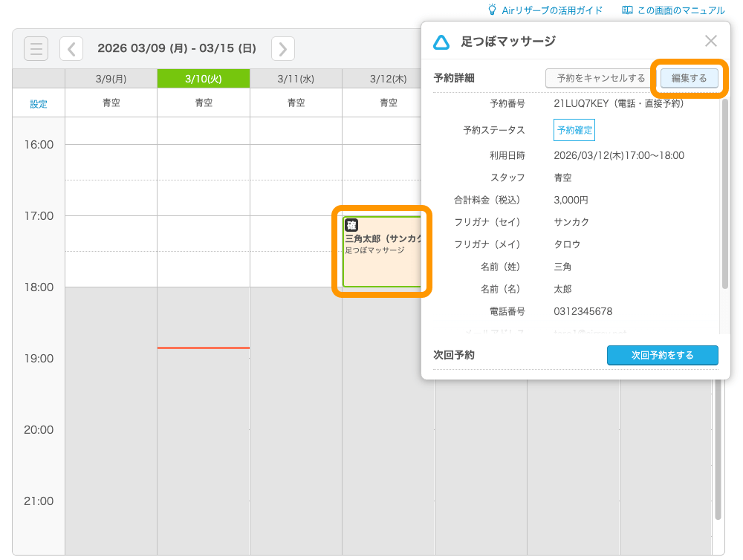This screenshot has width=743, height=560.
Task: Click the 確 confirmed badge on reservation
Action: (351, 225)
